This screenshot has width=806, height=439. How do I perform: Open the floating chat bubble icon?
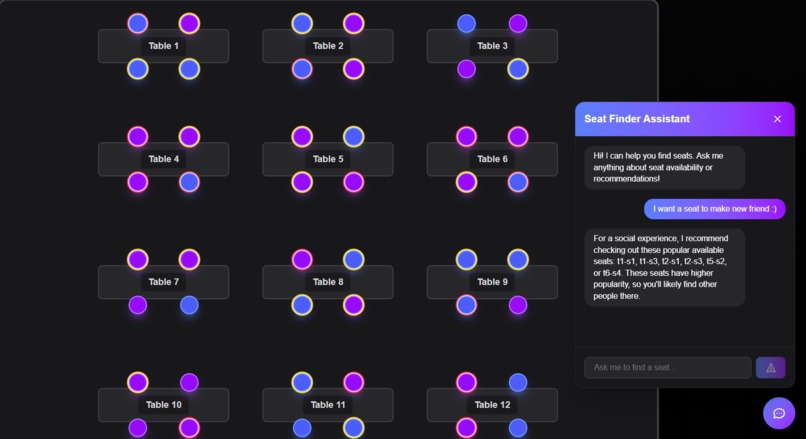coord(779,413)
